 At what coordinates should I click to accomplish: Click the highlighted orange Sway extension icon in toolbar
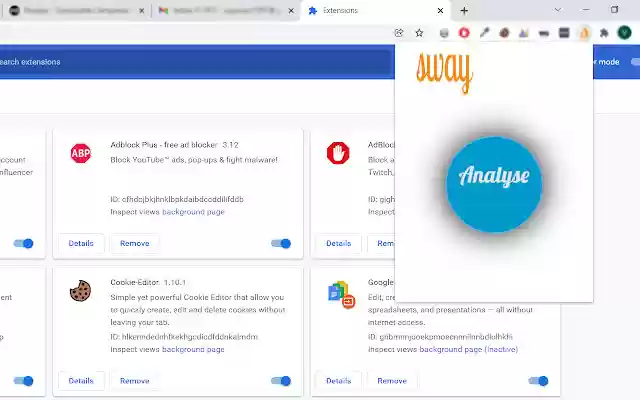(584, 33)
